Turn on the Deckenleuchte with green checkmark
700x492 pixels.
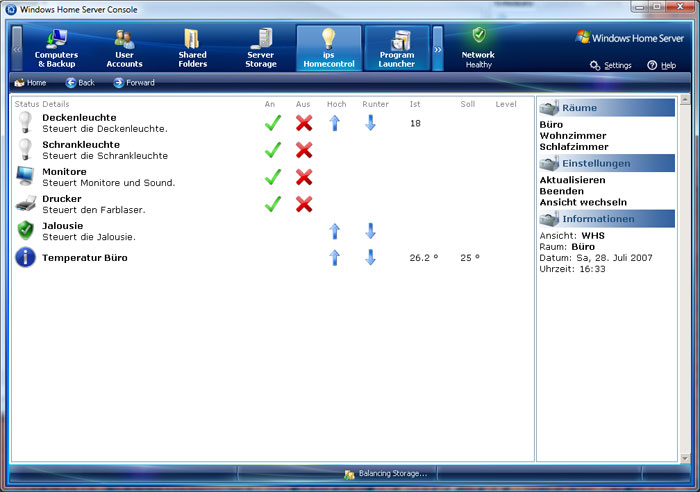click(x=273, y=123)
